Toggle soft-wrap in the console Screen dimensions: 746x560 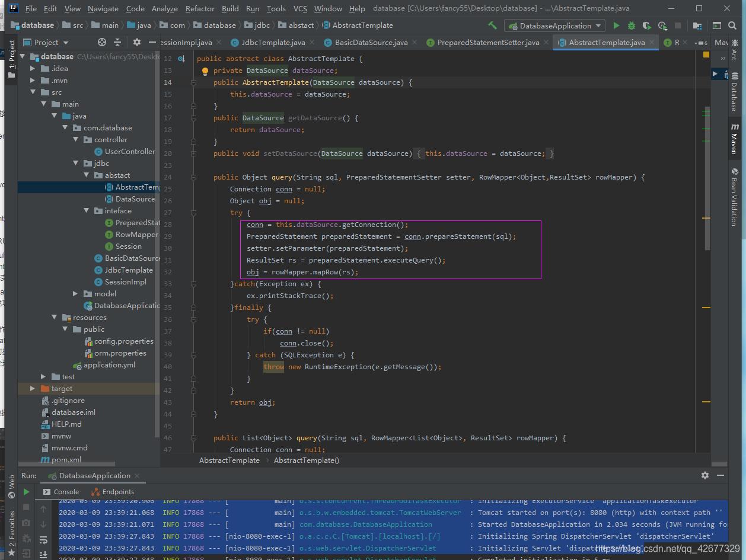coord(43,540)
